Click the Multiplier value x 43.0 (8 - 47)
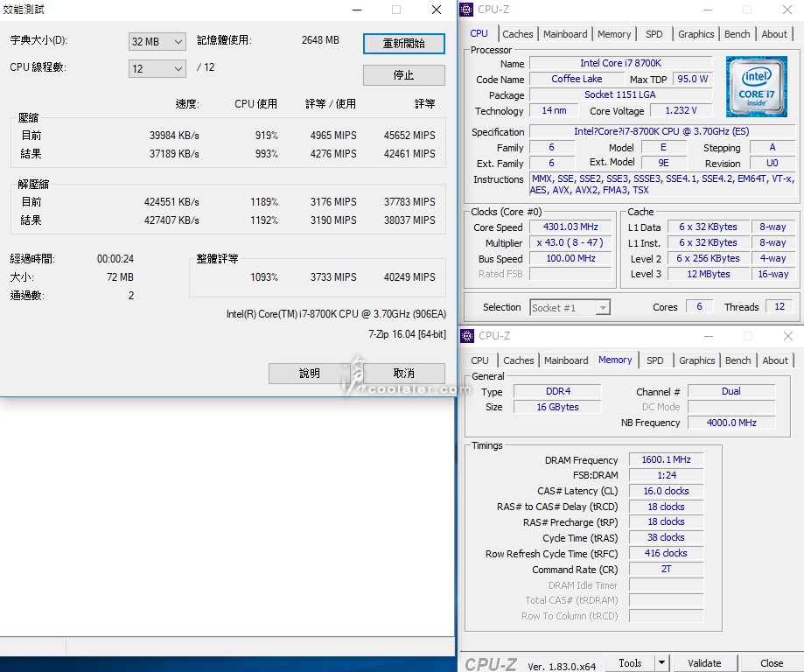 point(570,242)
